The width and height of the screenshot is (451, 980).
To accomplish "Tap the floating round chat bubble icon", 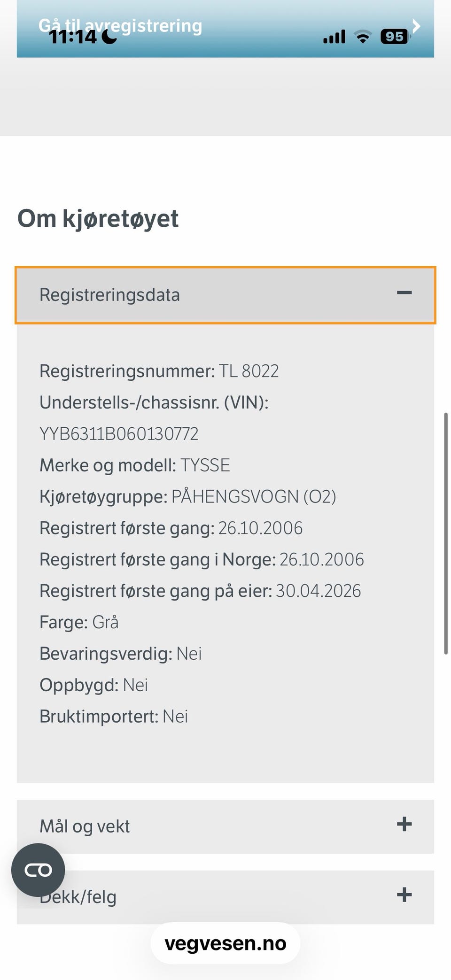I will click(38, 870).
